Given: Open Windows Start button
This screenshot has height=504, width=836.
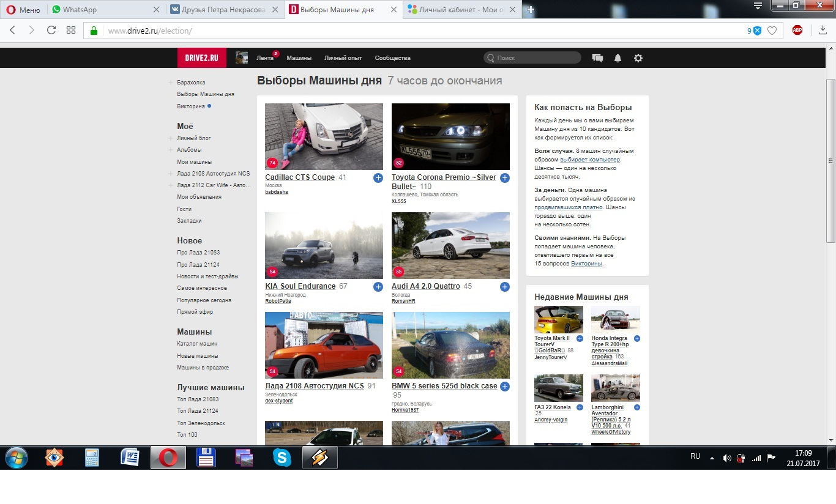Looking at the screenshot, I should (18, 458).
